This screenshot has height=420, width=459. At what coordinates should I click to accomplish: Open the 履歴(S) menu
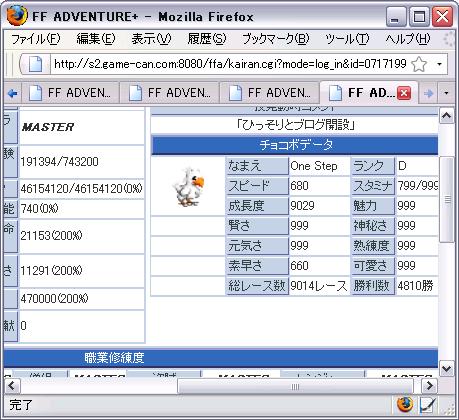pos(206,39)
